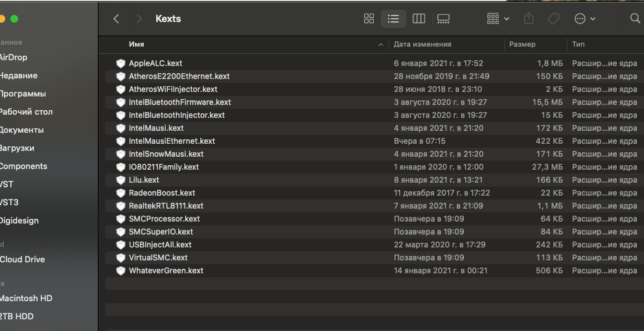644x331 pixels.
Task: Select the file name WhateverGreen.kext
Action: click(166, 271)
